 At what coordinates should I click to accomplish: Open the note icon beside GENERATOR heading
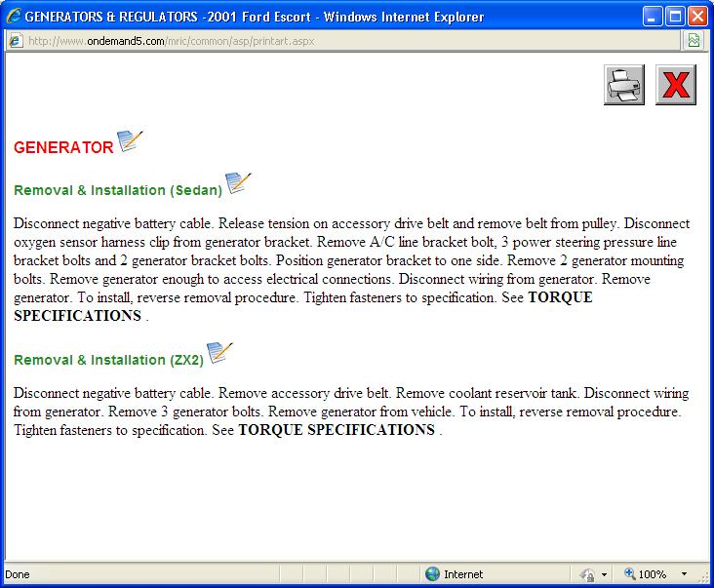(x=130, y=141)
